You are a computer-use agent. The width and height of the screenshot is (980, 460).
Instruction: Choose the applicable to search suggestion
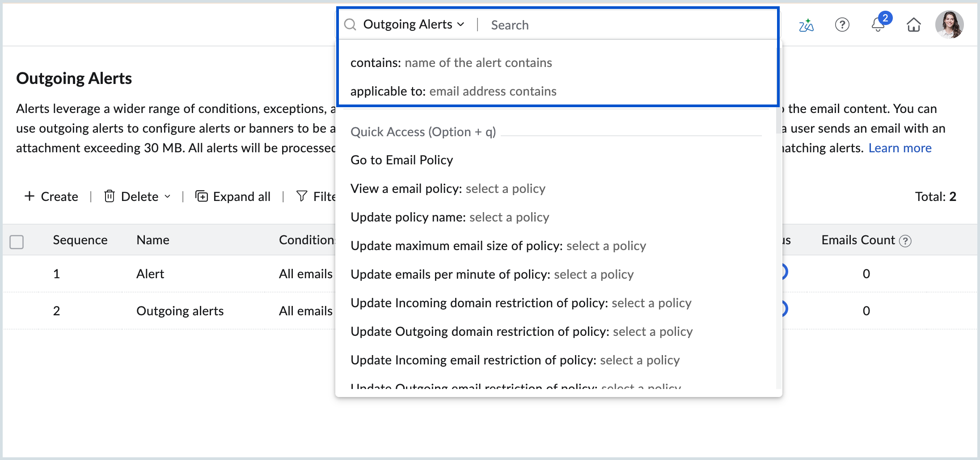point(453,91)
